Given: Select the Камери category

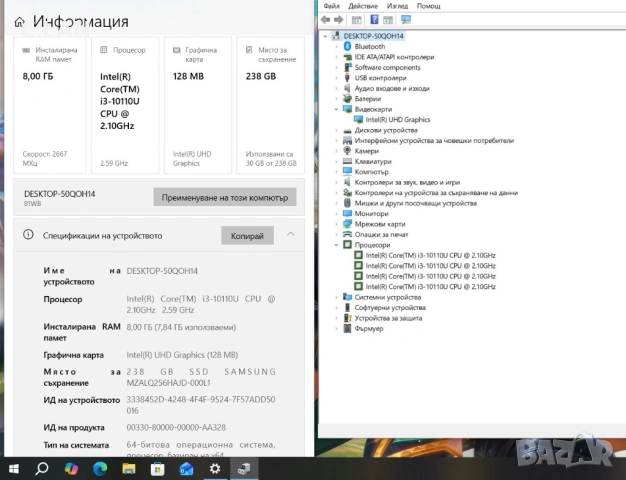Looking at the screenshot, I should click(366, 151).
